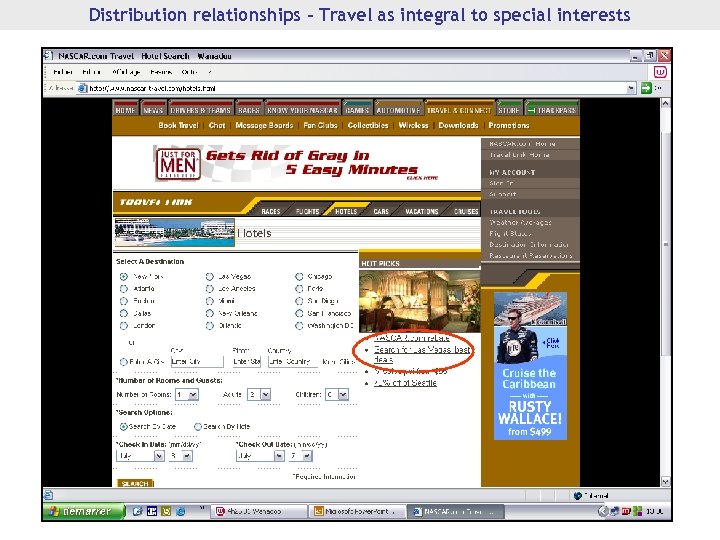Open the Number of Rooms dropdown
Image resolution: width=720 pixels, height=540 pixels.
193,394
